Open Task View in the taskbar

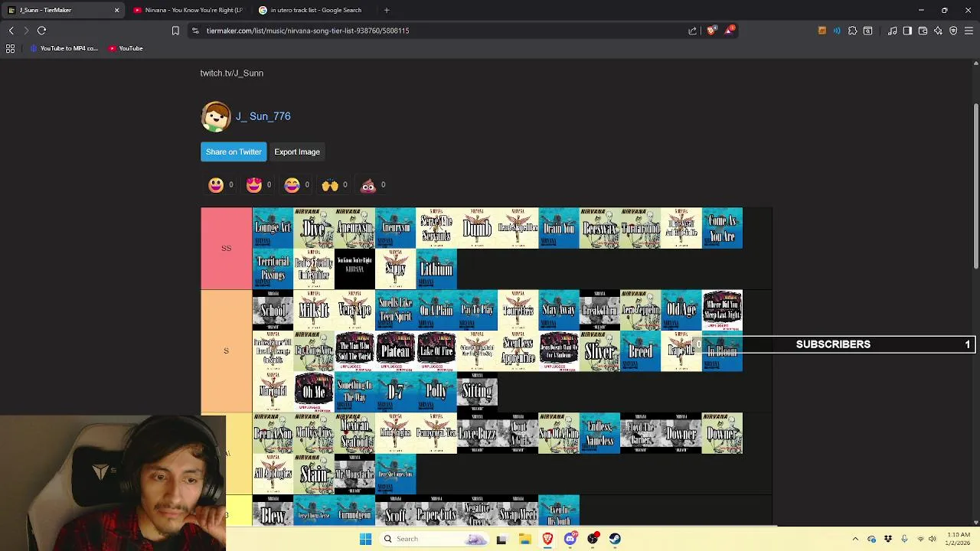[501, 539]
